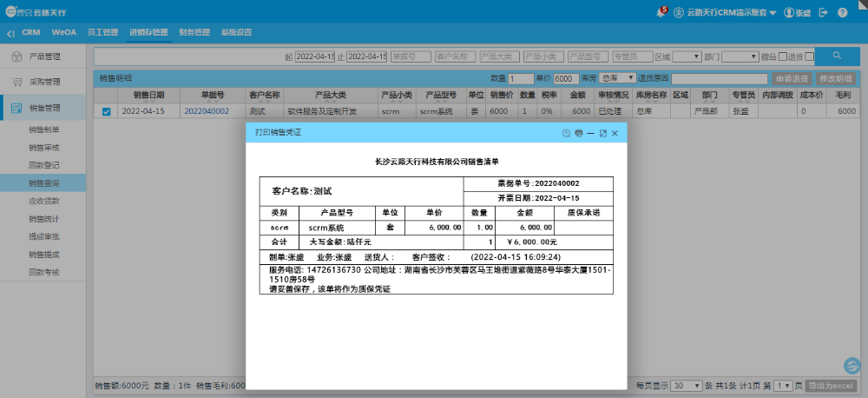Click the user avatar icon beside 张盛
Viewport: 868px width, 398px height.
[x=789, y=12]
